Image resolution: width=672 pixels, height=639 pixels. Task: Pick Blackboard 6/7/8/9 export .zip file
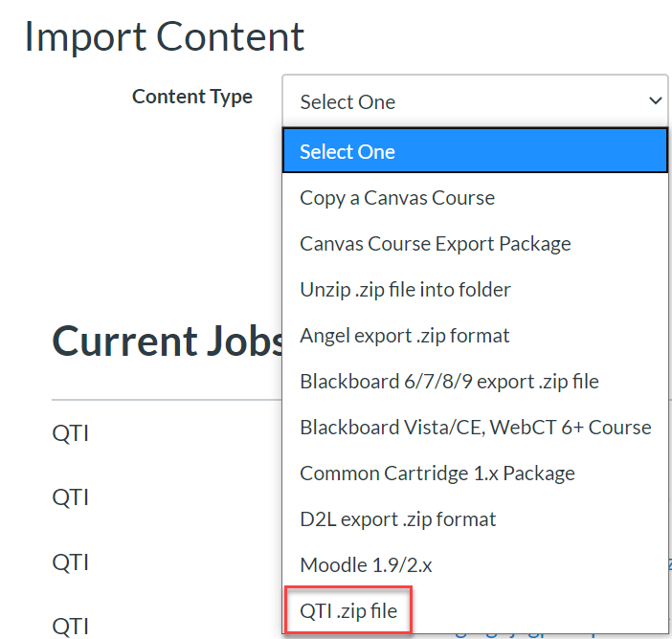coord(449,382)
